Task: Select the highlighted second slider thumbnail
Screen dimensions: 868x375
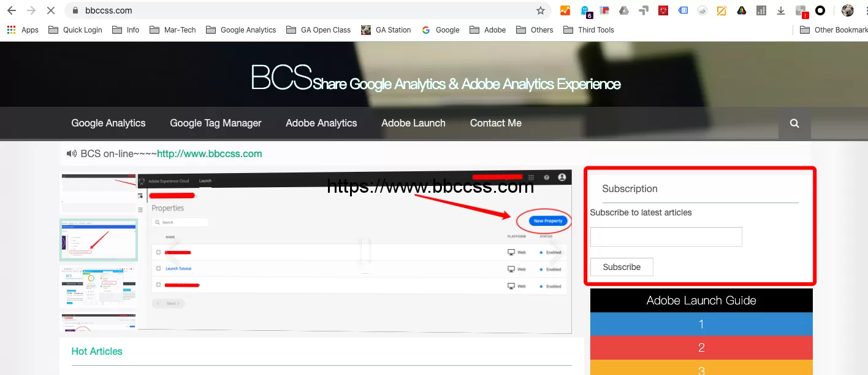Action: pyautogui.click(x=99, y=240)
